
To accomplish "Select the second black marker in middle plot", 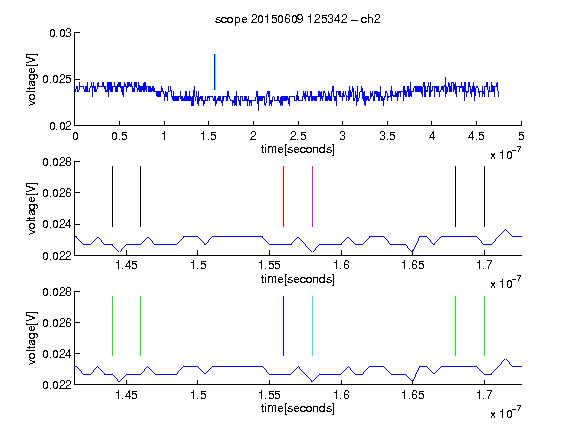I will (140, 197).
